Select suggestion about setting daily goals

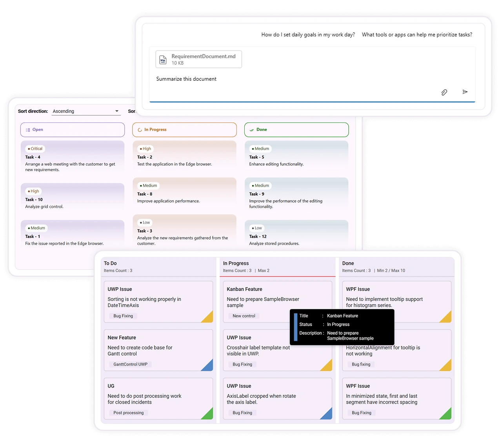[x=308, y=34]
